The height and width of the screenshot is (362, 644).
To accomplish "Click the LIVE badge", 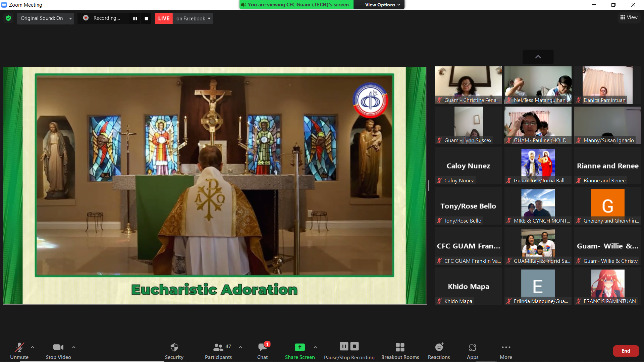I will click(x=164, y=18).
